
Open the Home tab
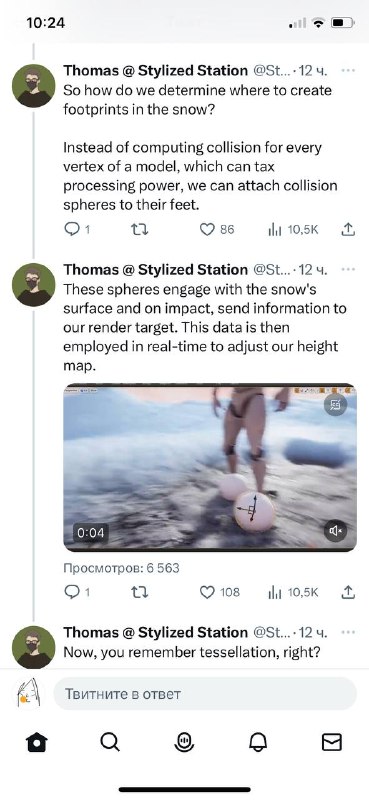(x=37, y=742)
